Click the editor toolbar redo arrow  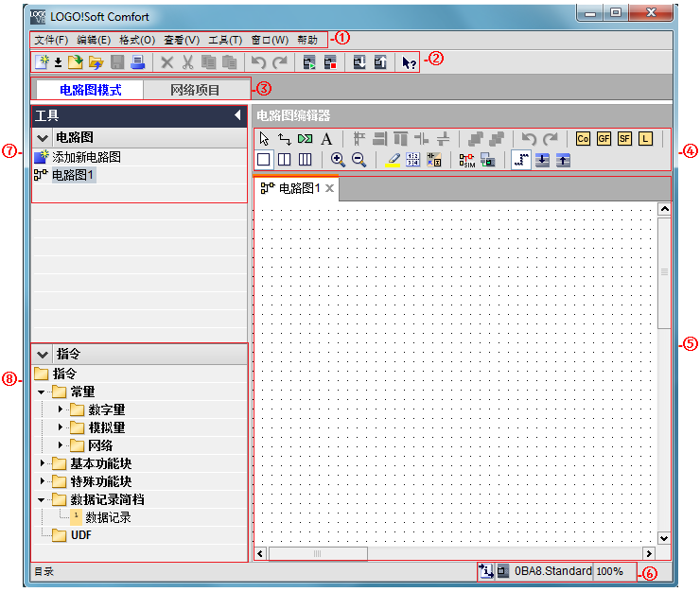pyautogui.click(x=551, y=139)
